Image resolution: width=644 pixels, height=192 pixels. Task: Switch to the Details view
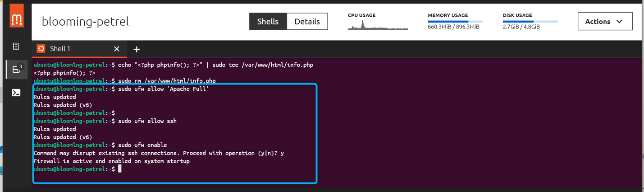tap(307, 21)
